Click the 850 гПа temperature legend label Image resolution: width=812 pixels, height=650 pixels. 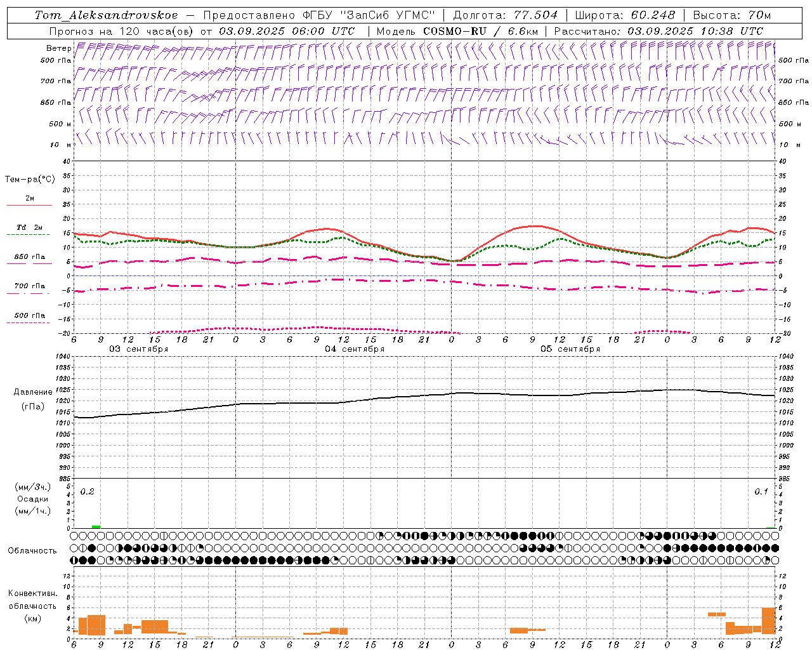click(29, 256)
